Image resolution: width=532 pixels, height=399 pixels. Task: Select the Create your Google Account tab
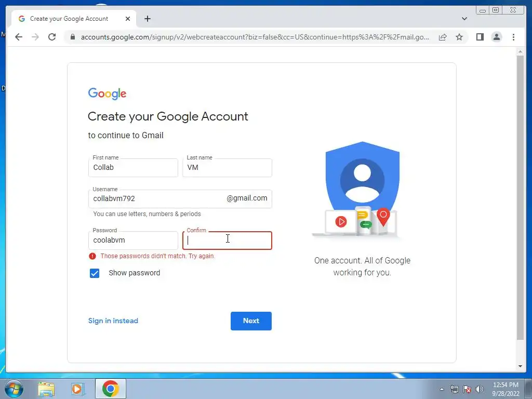point(74,19)
